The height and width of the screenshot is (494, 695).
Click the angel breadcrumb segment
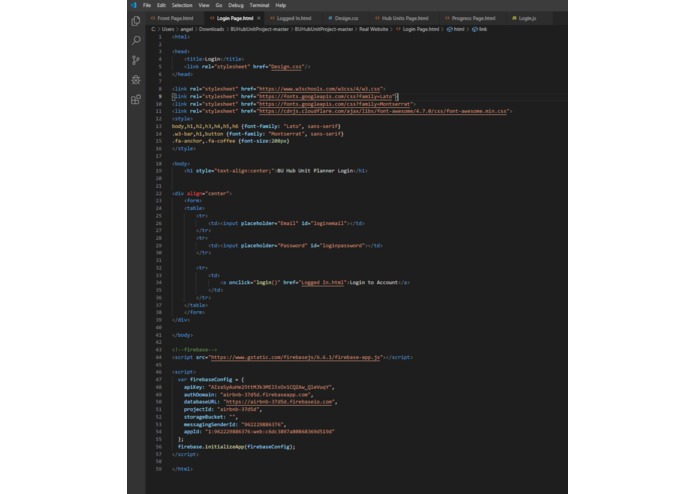(x=187, y=29)
